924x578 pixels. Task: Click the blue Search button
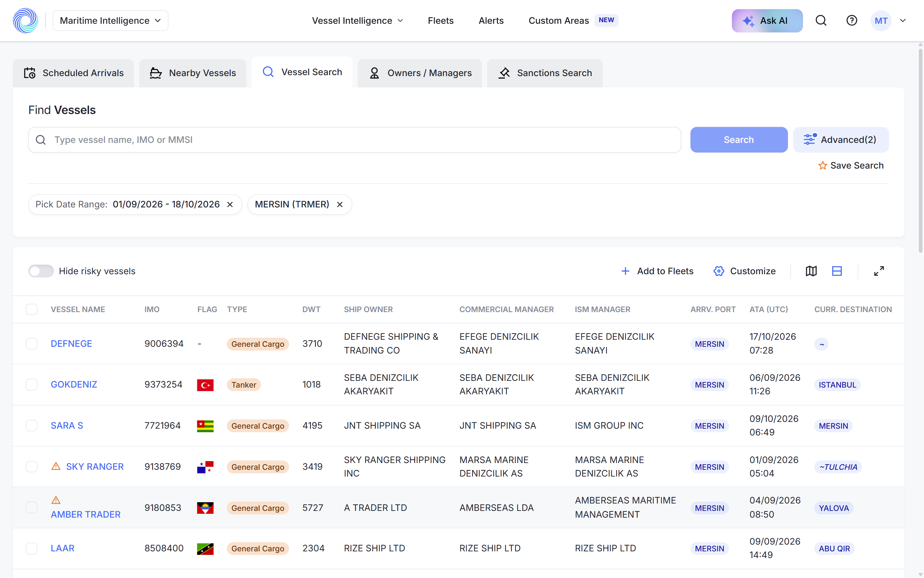tap(739, 140)
